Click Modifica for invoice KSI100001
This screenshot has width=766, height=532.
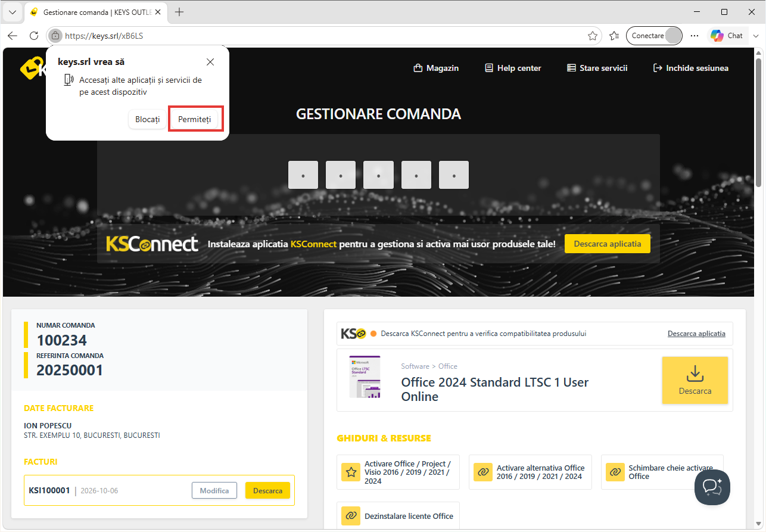point(214,490)
